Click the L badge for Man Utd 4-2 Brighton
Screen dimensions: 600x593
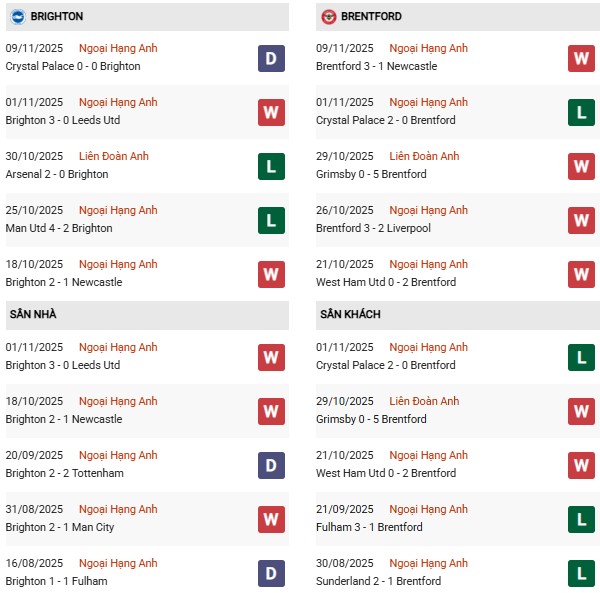coord(271,220)
